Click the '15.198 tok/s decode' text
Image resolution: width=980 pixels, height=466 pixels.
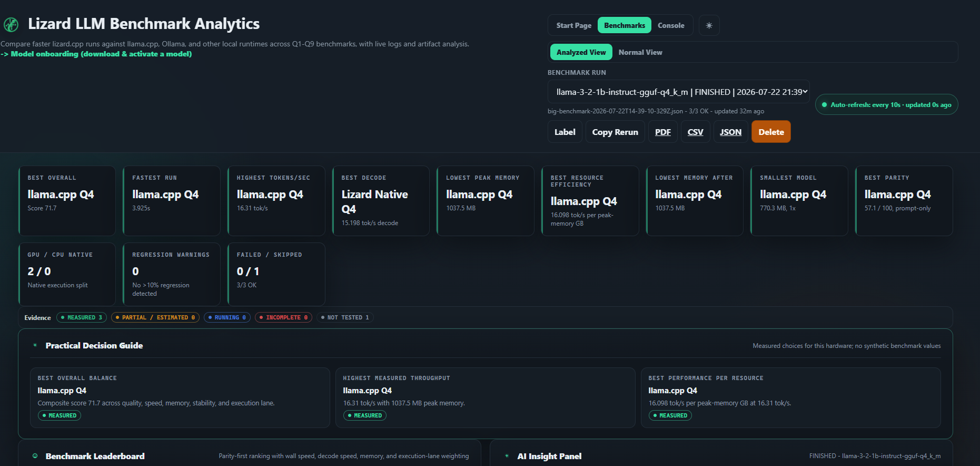pos(370,223)
